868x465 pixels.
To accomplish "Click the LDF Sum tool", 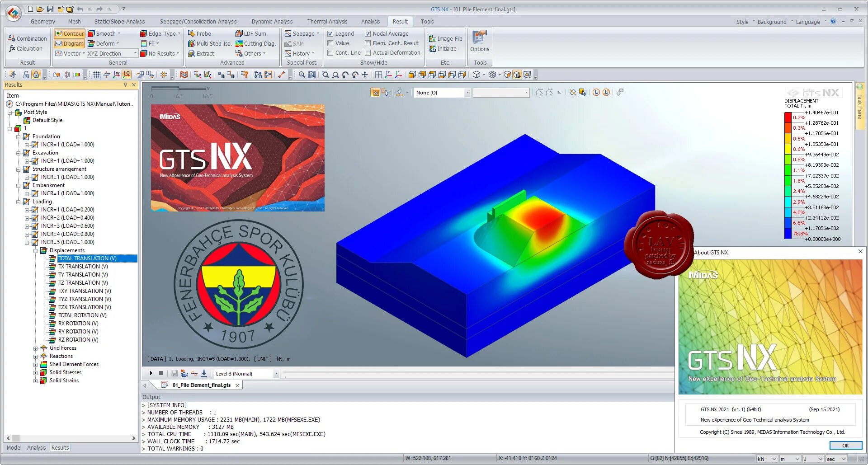I will (x=251, y=33).
